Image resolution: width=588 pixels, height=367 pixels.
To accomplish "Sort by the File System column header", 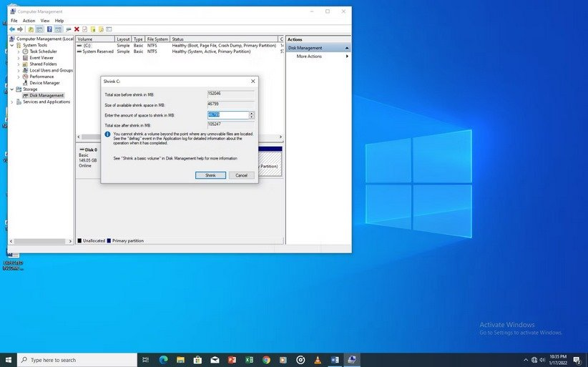I will pyautogui.click(x=157, y=39).
